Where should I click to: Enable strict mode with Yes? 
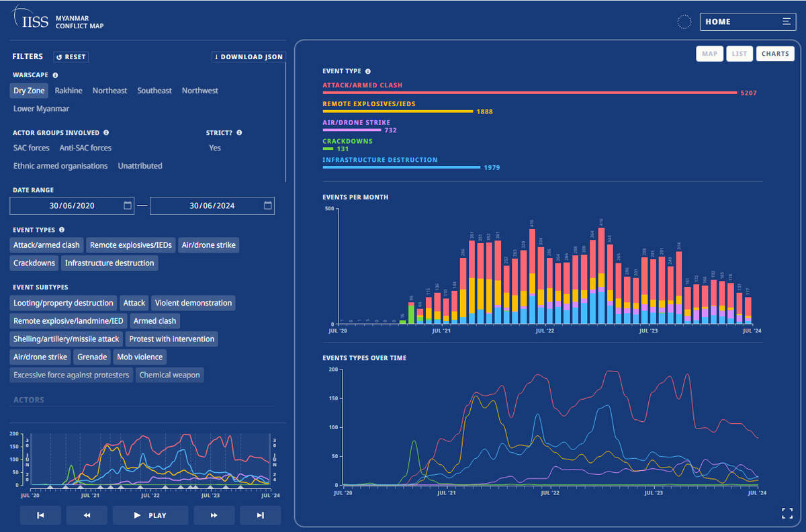215,148
